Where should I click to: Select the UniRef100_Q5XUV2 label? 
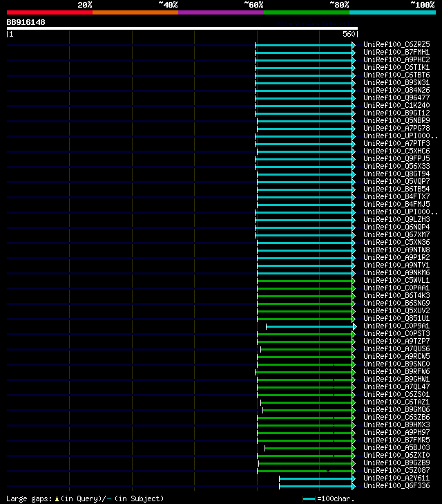396,311
